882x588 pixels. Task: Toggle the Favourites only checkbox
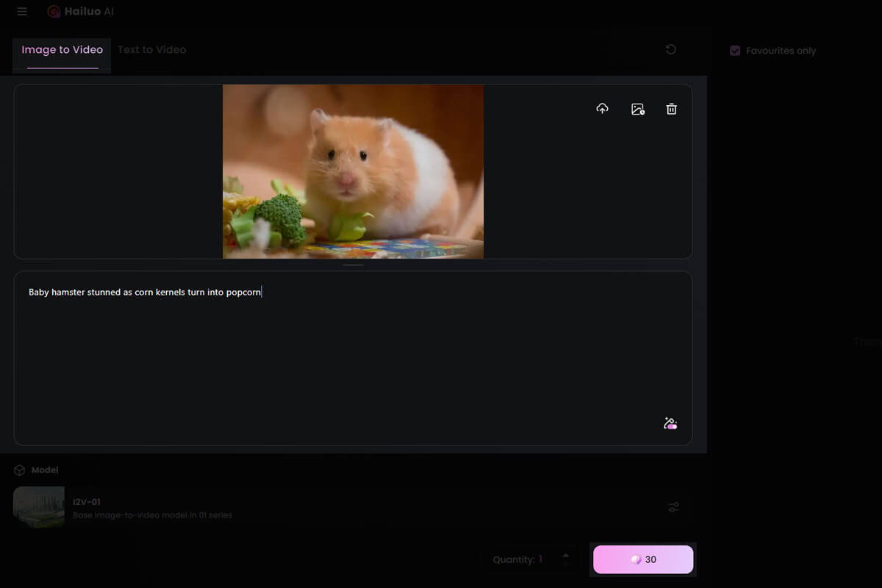(734, 51)
